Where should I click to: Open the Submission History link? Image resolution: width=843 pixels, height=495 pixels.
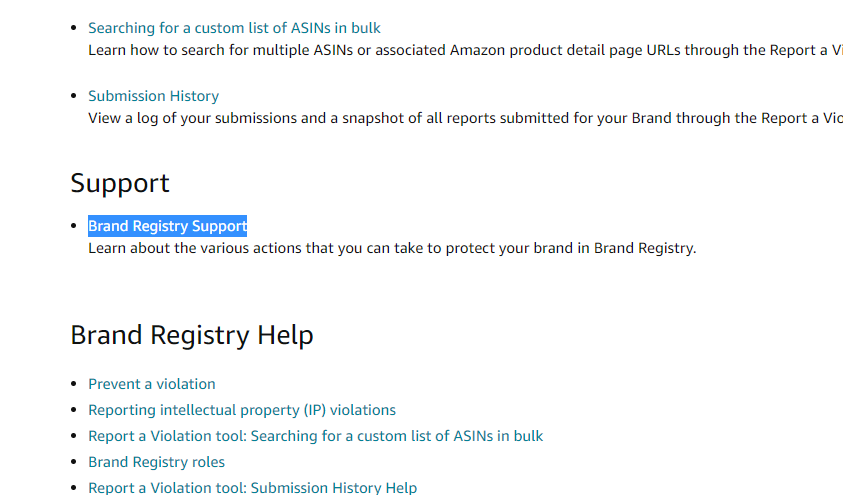pos(153,96)
